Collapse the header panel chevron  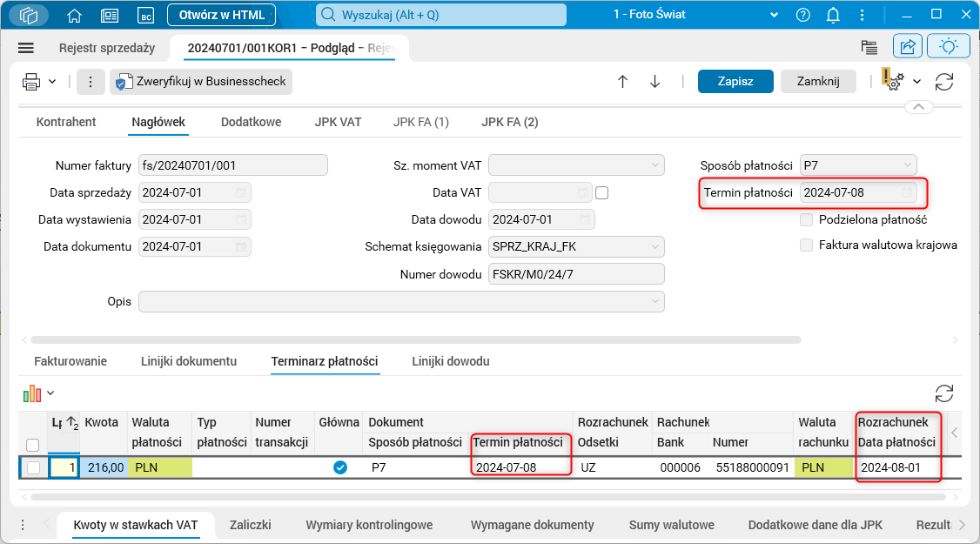click(919, 107)
